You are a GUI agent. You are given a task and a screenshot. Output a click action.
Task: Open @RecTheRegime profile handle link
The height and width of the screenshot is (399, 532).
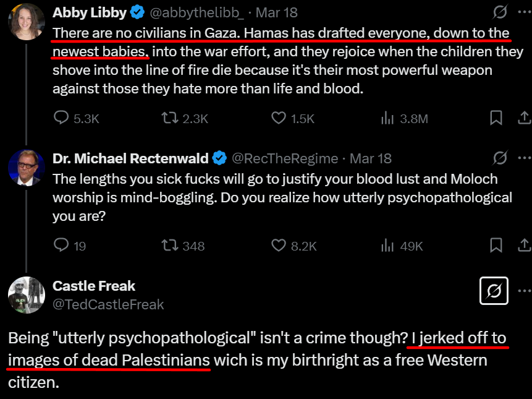(x=284, y=158)
